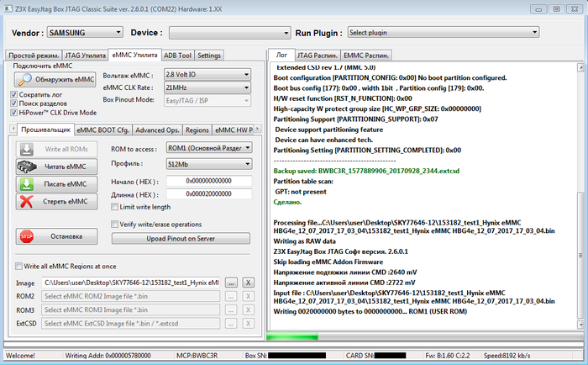588x365 pixels.
Task: Clear the Image file path with X
Action: coord(249,283)
